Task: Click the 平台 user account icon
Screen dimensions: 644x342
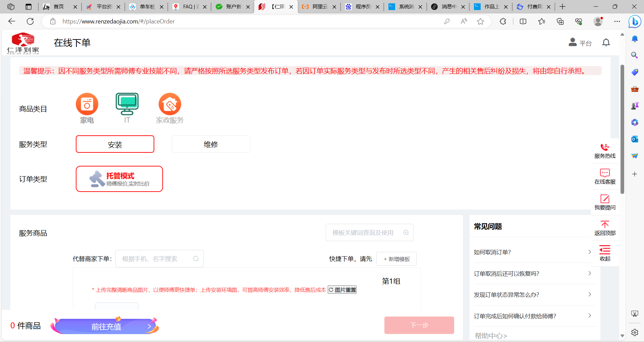Action: [x=573, y=42]
